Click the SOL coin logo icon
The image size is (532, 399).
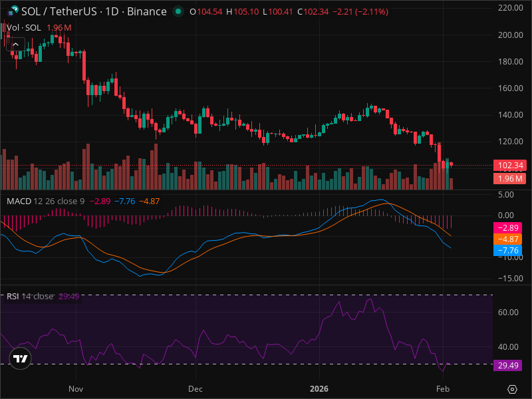13,11
